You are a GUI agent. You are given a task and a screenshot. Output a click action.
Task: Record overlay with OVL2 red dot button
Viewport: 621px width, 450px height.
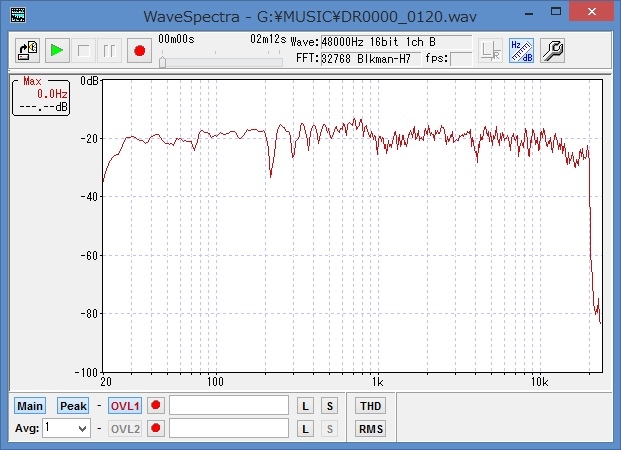[156, 428]
